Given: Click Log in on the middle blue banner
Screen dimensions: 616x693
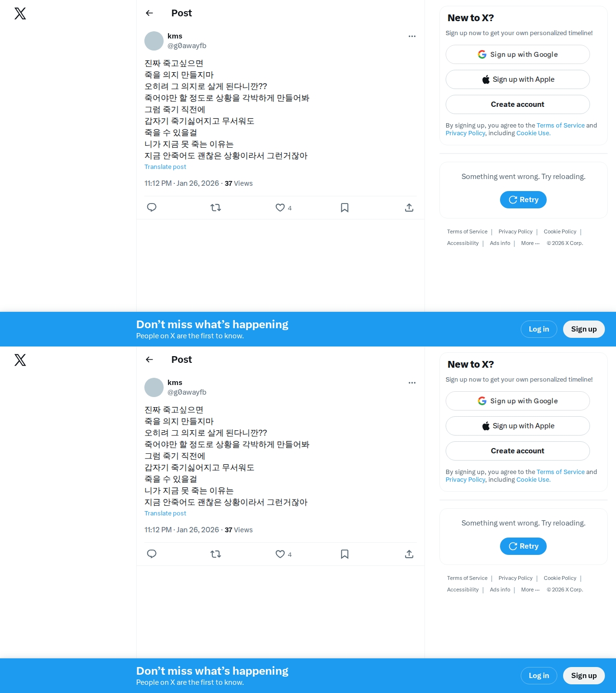Looking at the screenshot, I should tap(539, 329).
